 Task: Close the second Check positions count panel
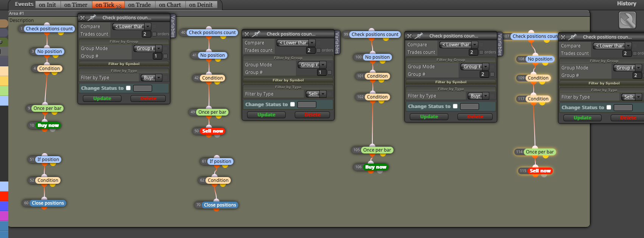coord(247,34)
